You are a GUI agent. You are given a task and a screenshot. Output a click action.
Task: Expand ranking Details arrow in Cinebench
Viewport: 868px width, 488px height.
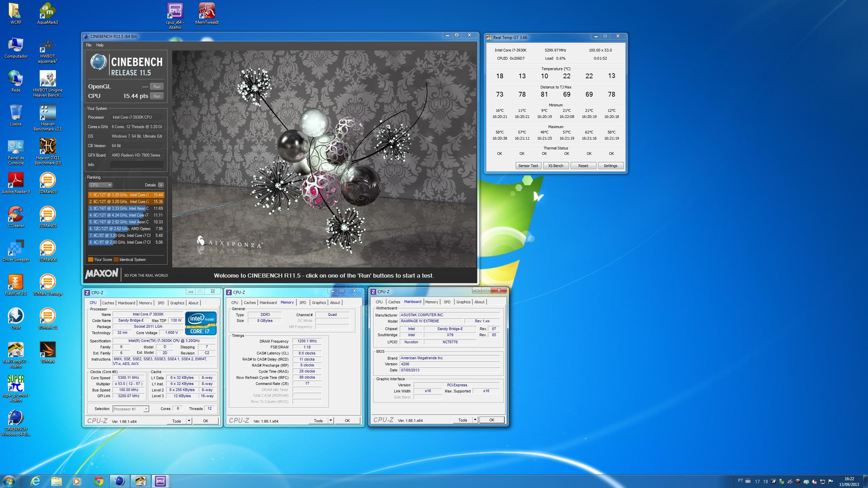click(161, 185)
